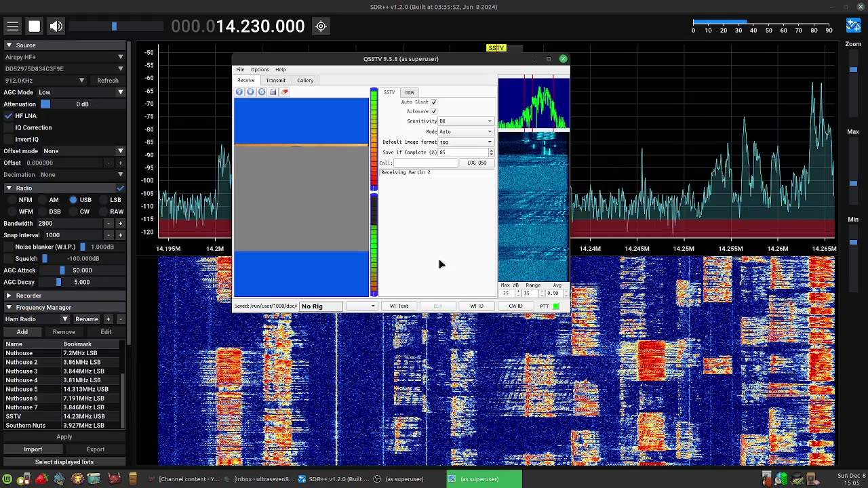
Task: Adjust the Squelch slider
Action: click(83, 259)
